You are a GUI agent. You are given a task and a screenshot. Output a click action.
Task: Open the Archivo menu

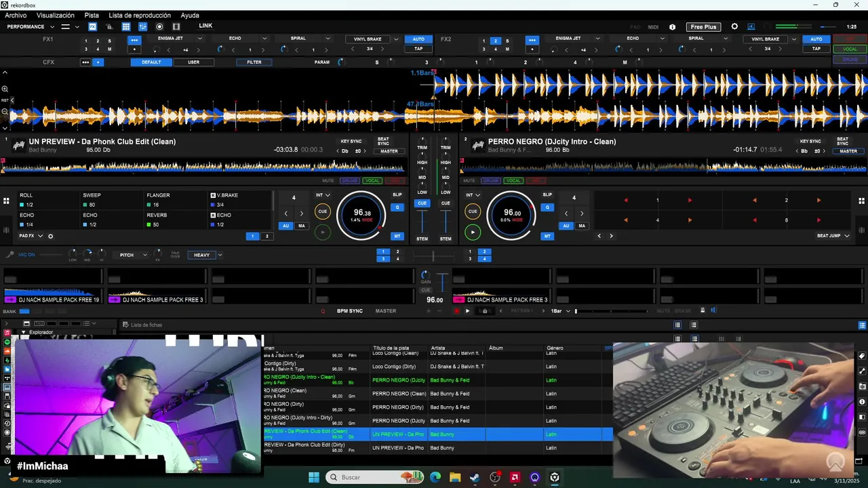tap(16, 15)
